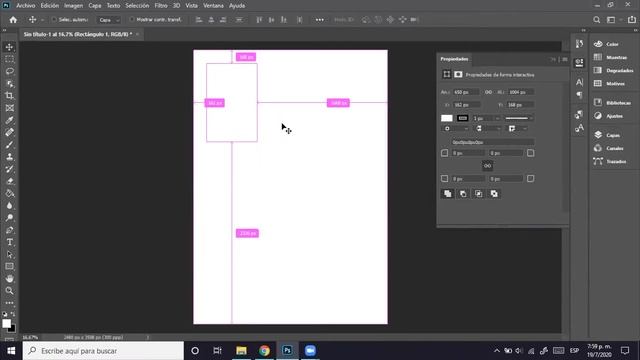Select the Frame tool
This screenshot has height=360, width=640.
(9, 108)
